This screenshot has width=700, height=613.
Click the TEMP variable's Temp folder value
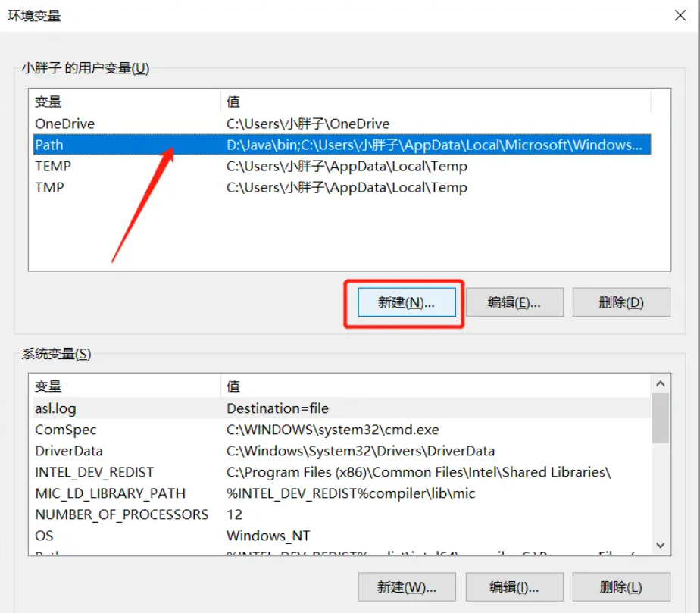point(347,166)
